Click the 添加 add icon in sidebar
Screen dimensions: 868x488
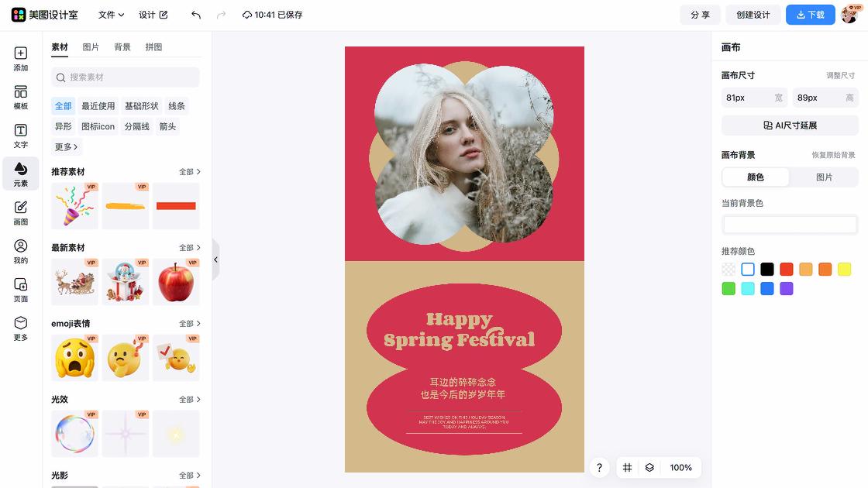[x=21, y=59]
